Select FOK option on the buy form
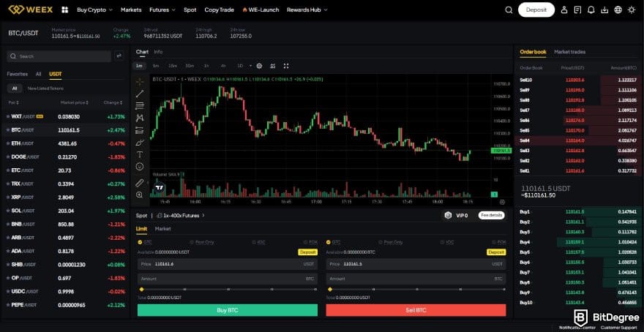This screenshot has width=644, height=332. pyautogui.click(x=310, y=242)
